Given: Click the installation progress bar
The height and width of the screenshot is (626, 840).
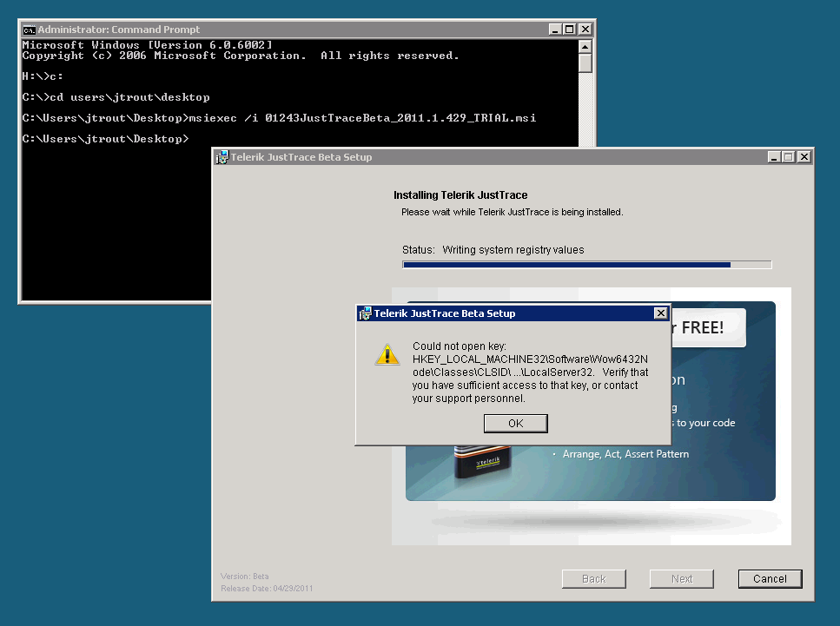Looking at the screenshot, I should (586, 265).
